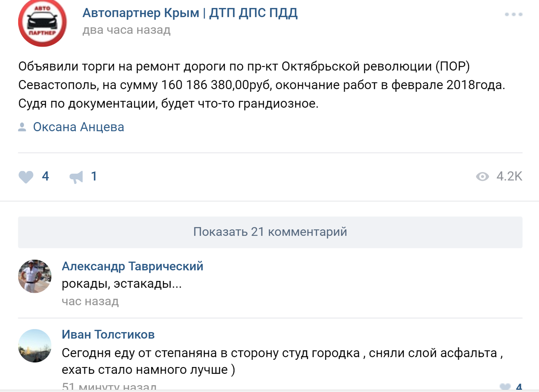Open Иван Толстиков avatar photo
Screen dimensions: 539x392
pyautogui.click(x=35, y=346)
